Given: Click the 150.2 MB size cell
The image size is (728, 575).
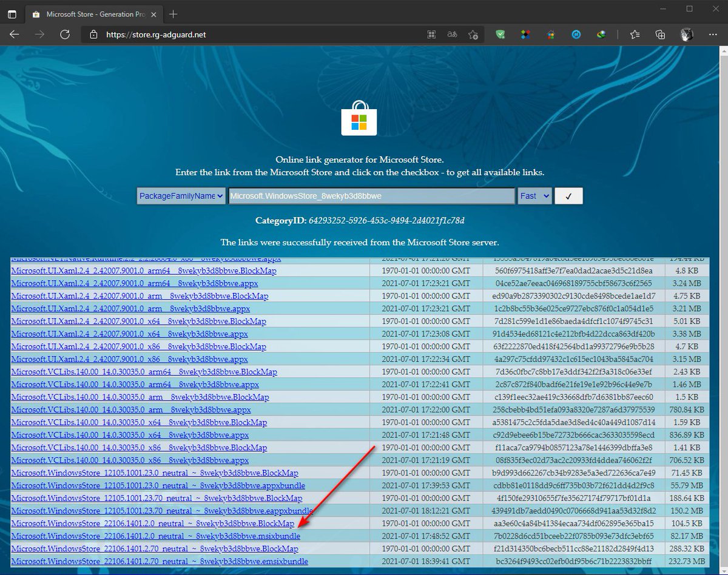Looking at the screenshot, I should (687, 511).
